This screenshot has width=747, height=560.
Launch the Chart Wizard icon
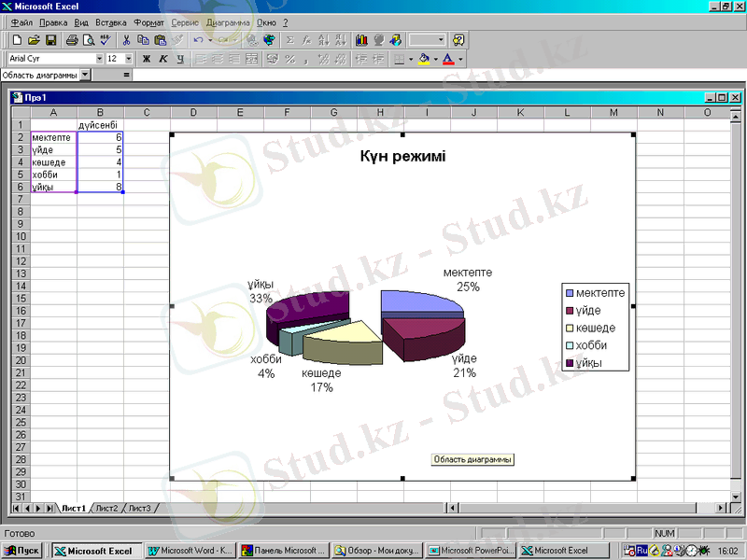[361, 40]
